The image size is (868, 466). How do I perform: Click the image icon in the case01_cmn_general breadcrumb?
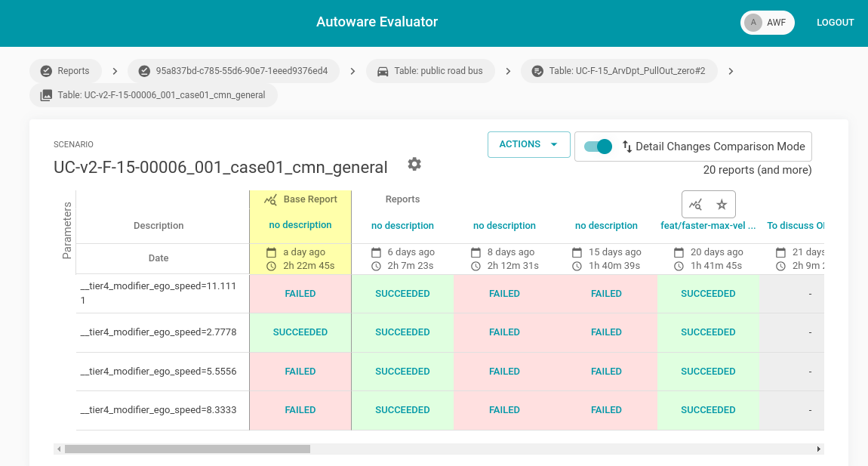click(46, 95)
